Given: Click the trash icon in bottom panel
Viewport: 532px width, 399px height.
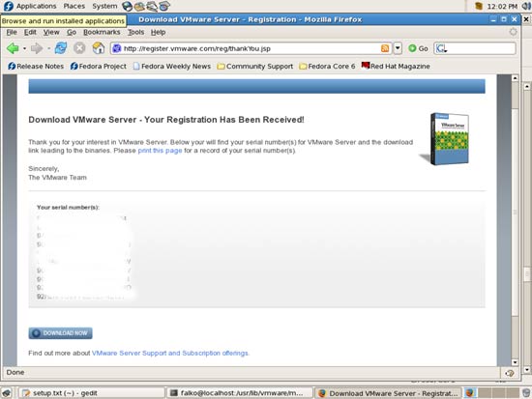Looking at the screenshot, I should coord(526,393).
